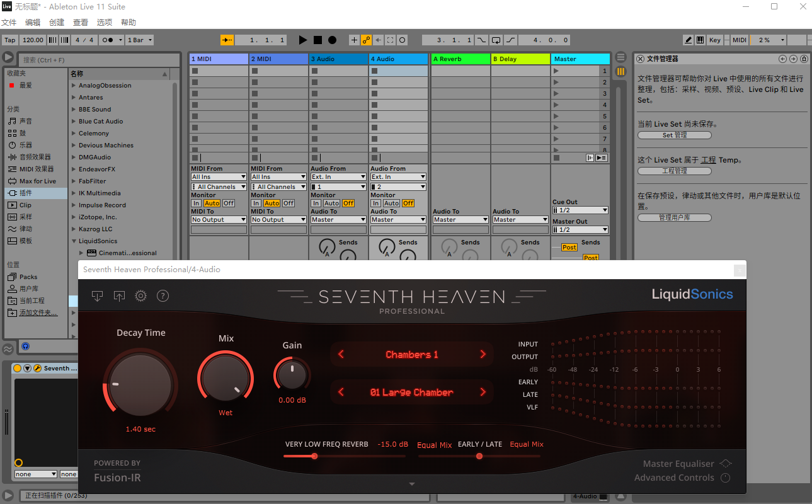The height and width of the screenshot is (504, 812).
Task: Set 4 Audio monitor to In
Action: coord(375,203)
